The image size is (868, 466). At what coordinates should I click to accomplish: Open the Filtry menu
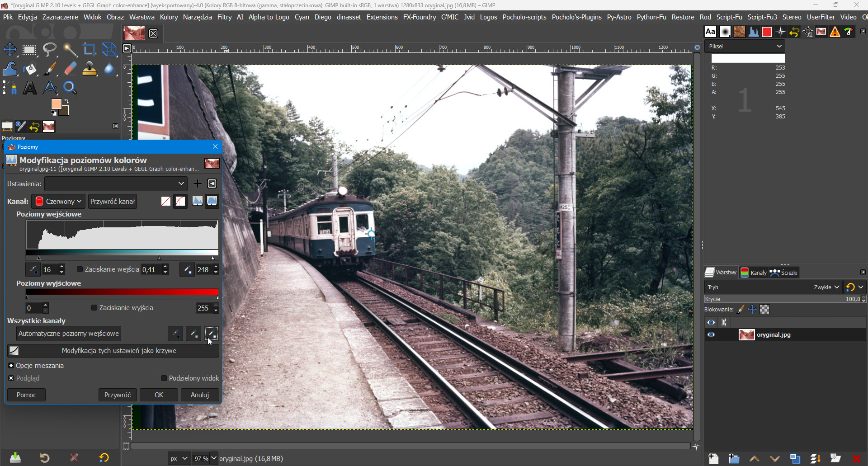[224, 17]
